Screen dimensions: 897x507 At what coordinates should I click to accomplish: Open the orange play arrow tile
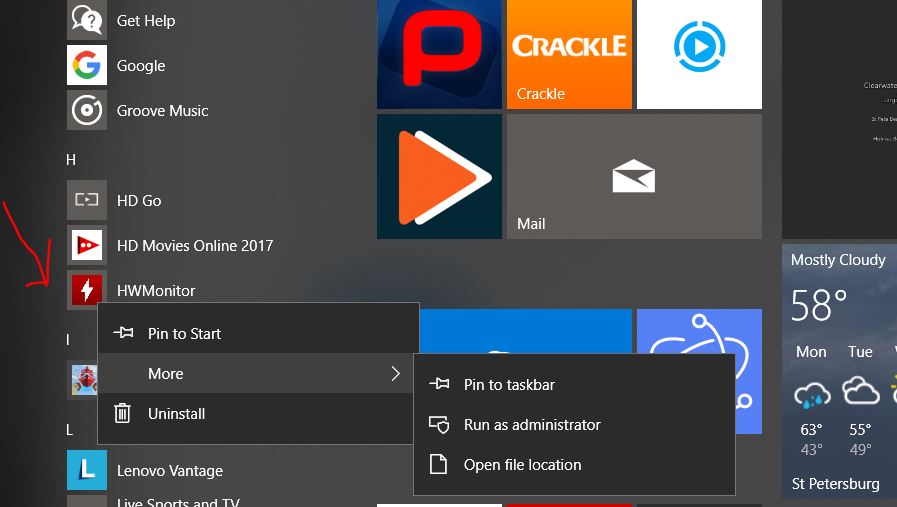pyautogui.click(x=439, y=176)
